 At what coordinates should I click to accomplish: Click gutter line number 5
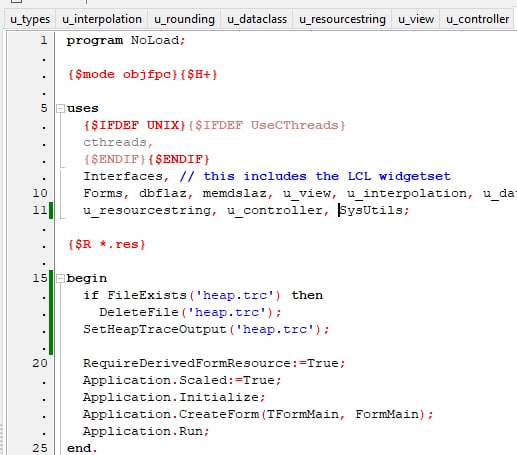coord(44,108)
